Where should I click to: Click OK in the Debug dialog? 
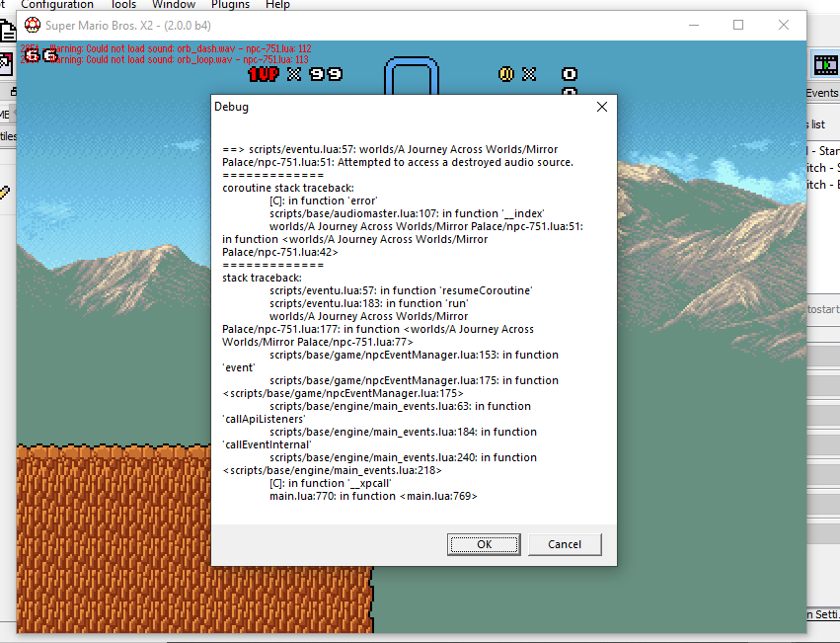tap(484, 544)
